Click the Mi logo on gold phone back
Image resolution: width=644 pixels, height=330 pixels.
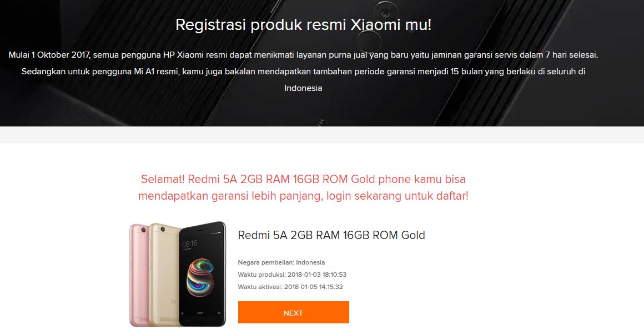[174, 302]
